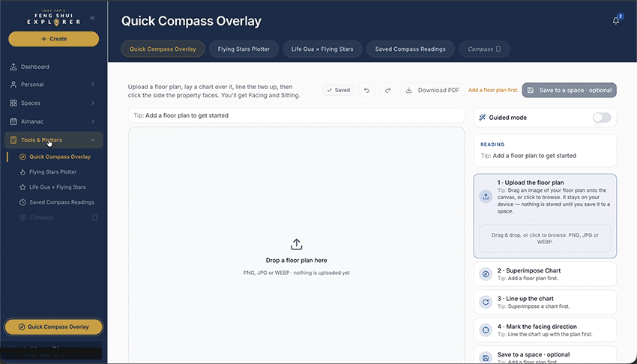Click bottom Quick Compass Overlay gold button
637x364 pixels.
click(54, 327)
